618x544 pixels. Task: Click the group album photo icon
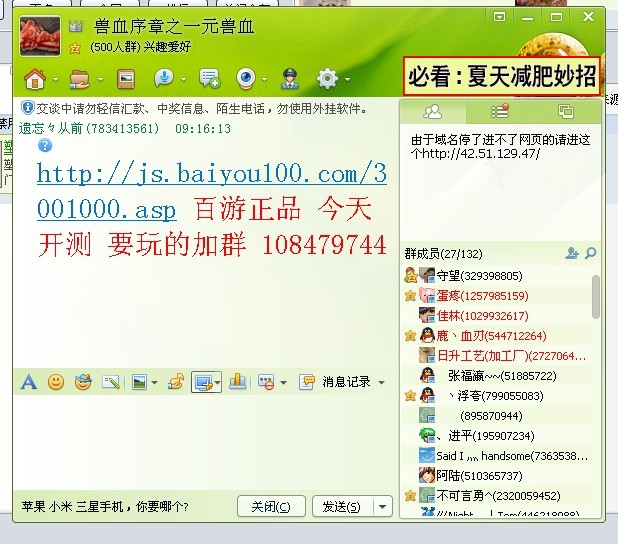pyautogui.click(x=125, y=78)
